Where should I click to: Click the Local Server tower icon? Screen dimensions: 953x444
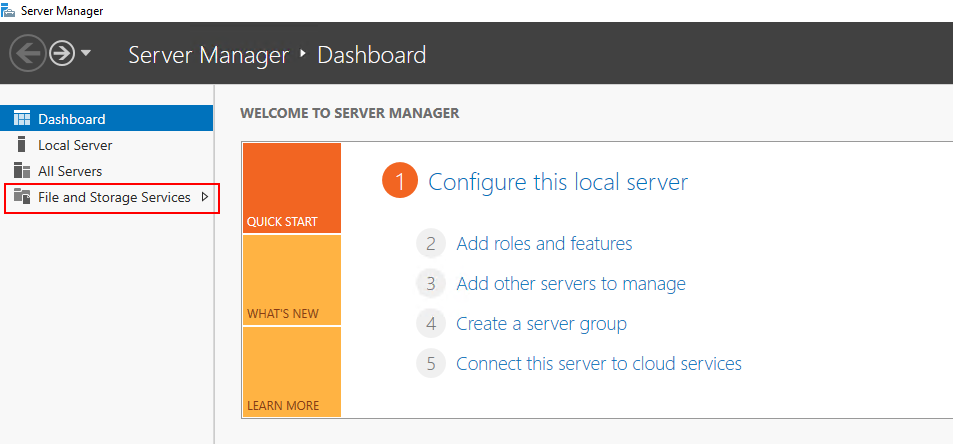(22, 145)
